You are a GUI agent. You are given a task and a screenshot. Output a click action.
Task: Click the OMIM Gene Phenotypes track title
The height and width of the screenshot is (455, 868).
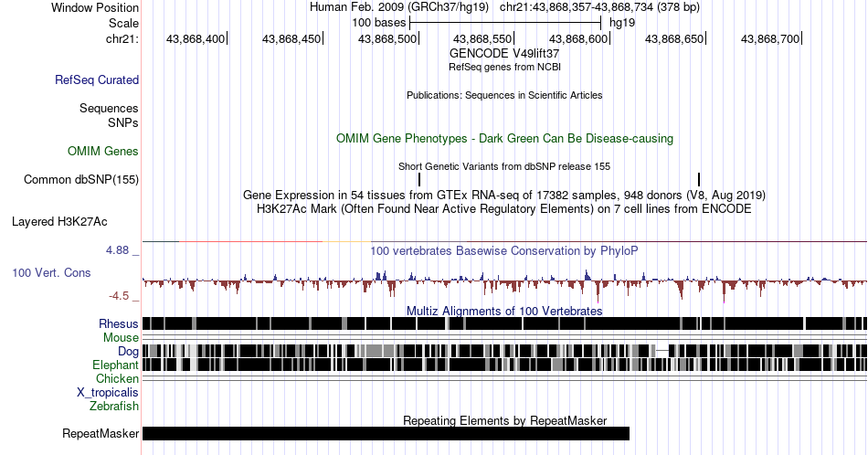pyautogui.click(x=504, y=138)
